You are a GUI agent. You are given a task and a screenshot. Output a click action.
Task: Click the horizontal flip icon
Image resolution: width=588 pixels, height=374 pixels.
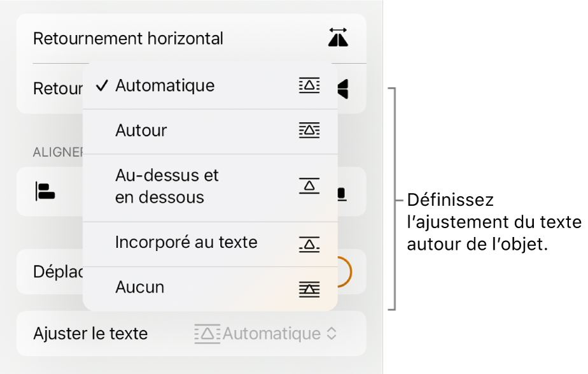[x=339, y=39]
